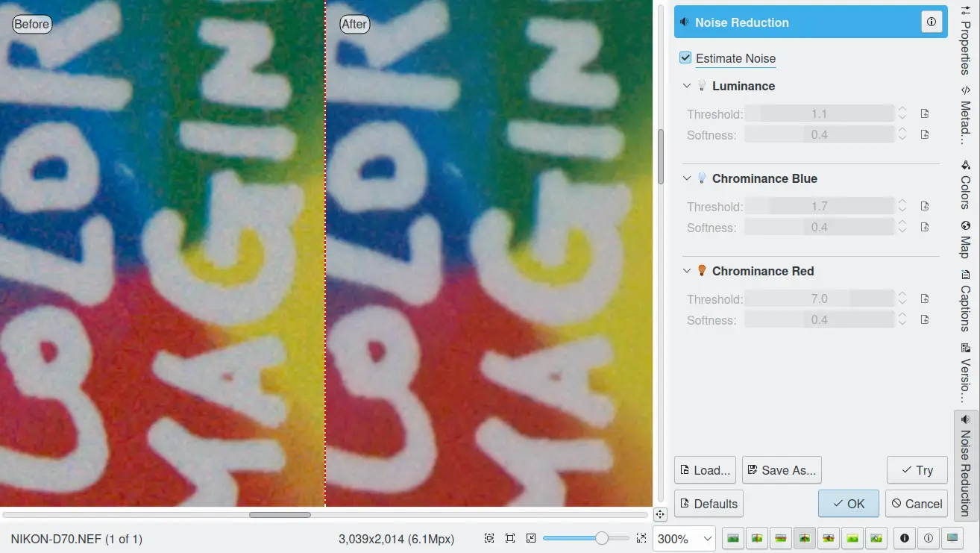Collapse the Luminance section
980x553 pixels.
(687, 86)
